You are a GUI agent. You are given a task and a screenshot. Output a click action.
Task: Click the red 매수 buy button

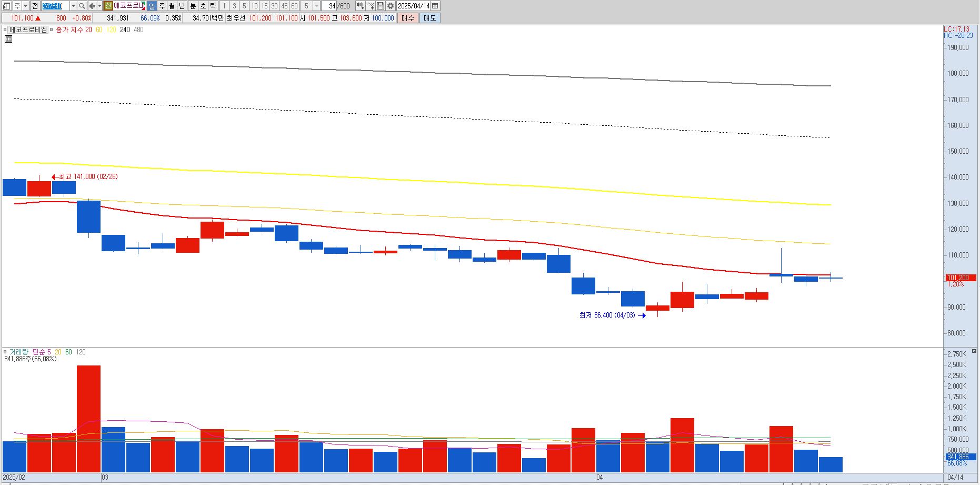click(408, 18)
